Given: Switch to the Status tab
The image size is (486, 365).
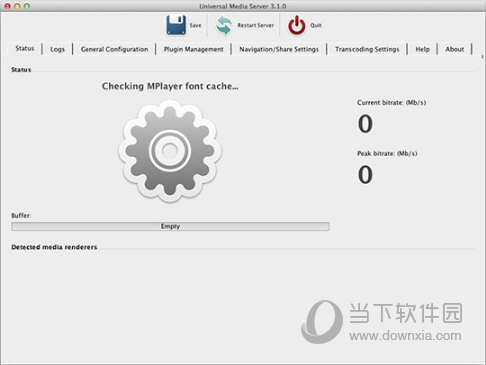Looking at the screenshot, I should (25, 49).
